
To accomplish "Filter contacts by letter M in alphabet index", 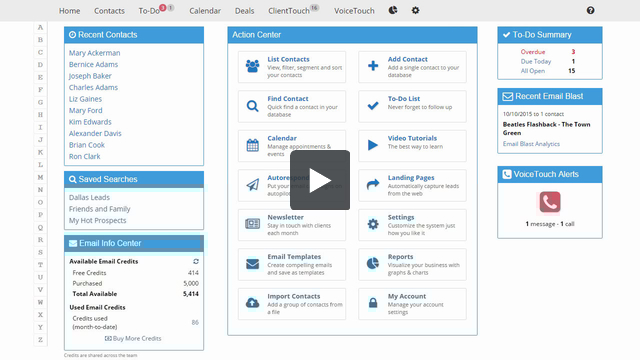I will pos(40,177).
